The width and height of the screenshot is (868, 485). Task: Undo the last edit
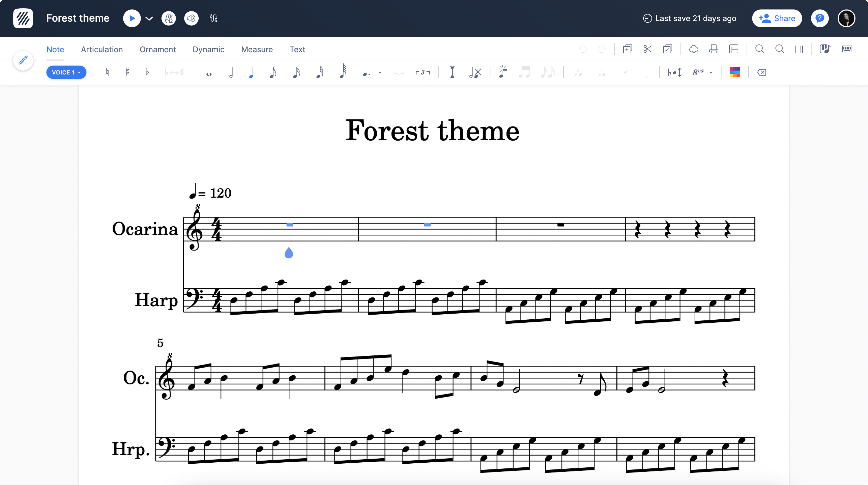[x=583, y=49]
